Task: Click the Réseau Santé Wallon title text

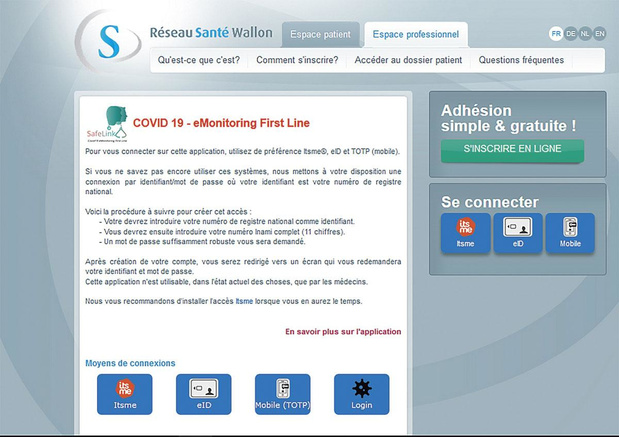Action: pyautogui.click(x=211, y=32)
